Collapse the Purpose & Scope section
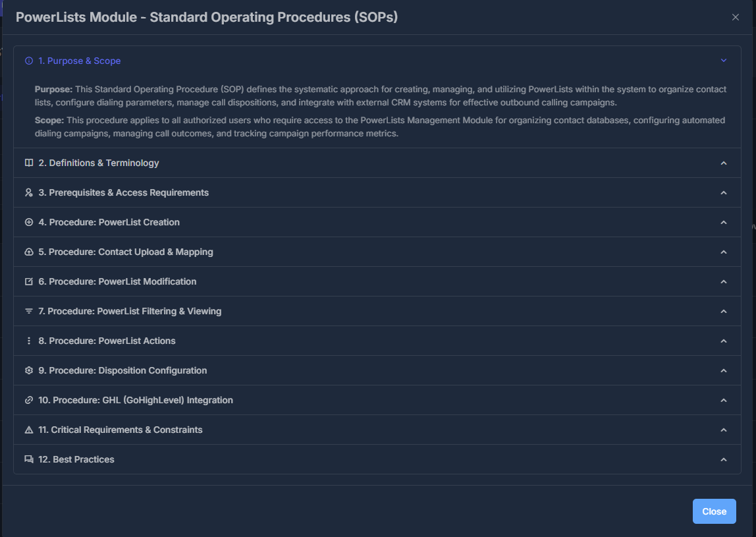 pyautogui.click(x=723, y=60)
